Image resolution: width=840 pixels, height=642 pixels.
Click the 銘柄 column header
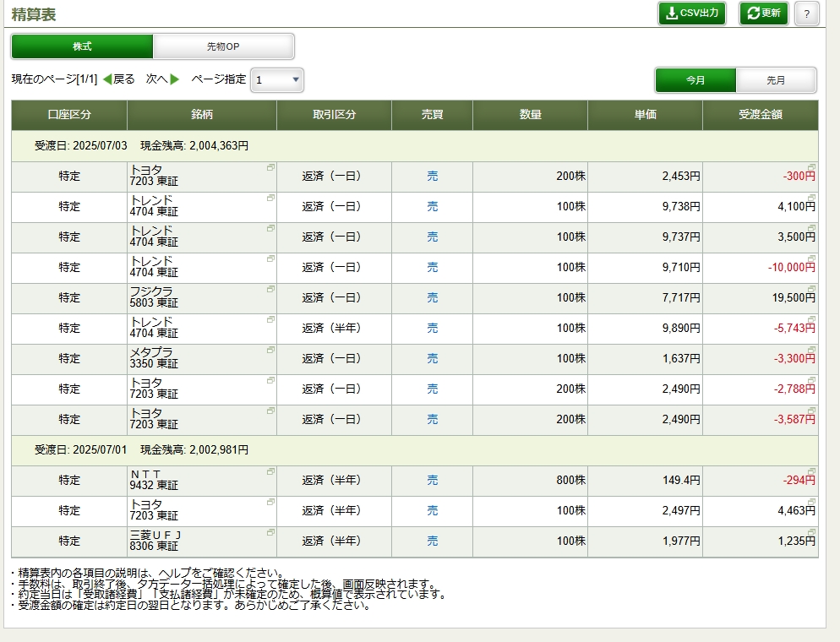(x=202, y=115)
